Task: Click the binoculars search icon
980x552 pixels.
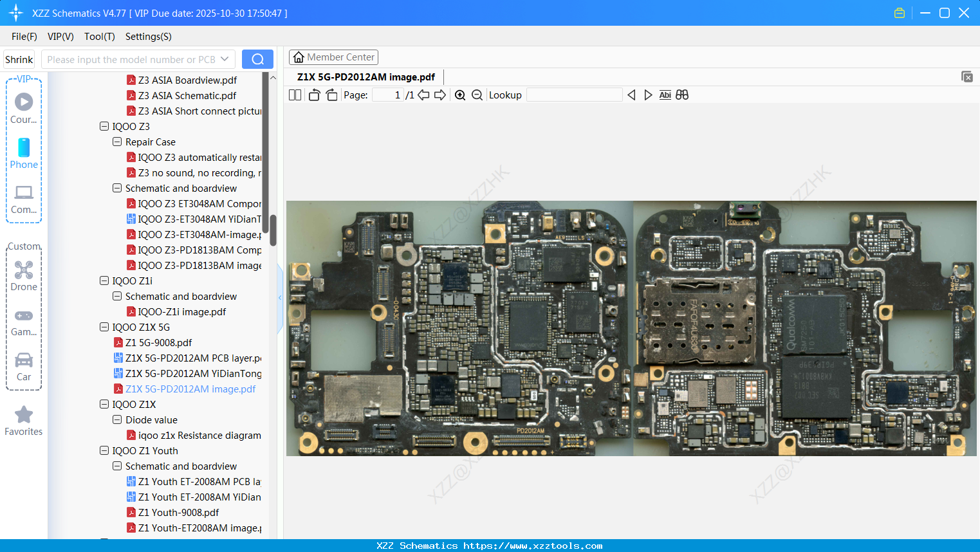Action: point(682,95)
